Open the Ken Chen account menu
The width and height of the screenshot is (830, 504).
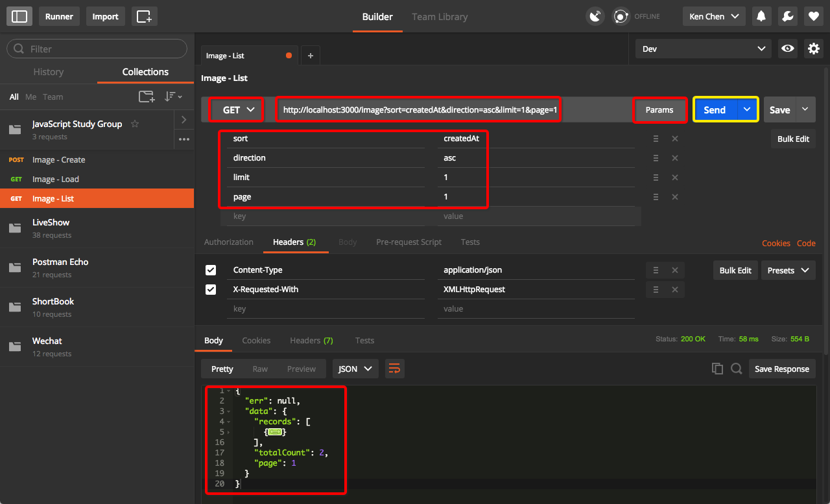(714, 16)
